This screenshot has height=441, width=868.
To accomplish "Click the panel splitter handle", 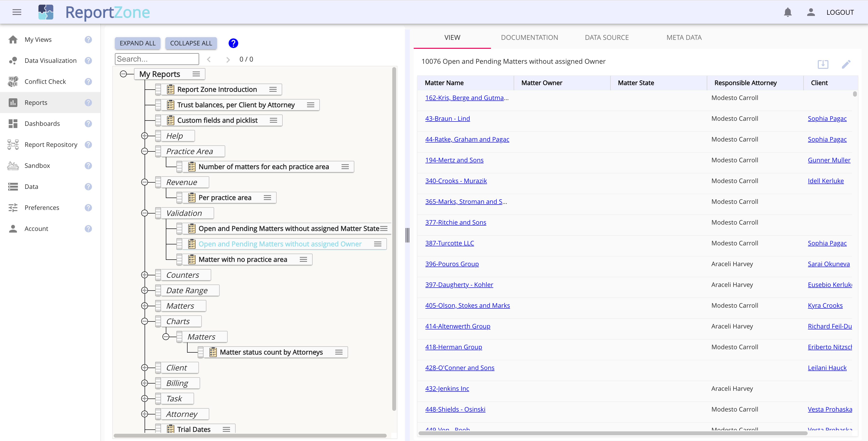I will point(407,235).
